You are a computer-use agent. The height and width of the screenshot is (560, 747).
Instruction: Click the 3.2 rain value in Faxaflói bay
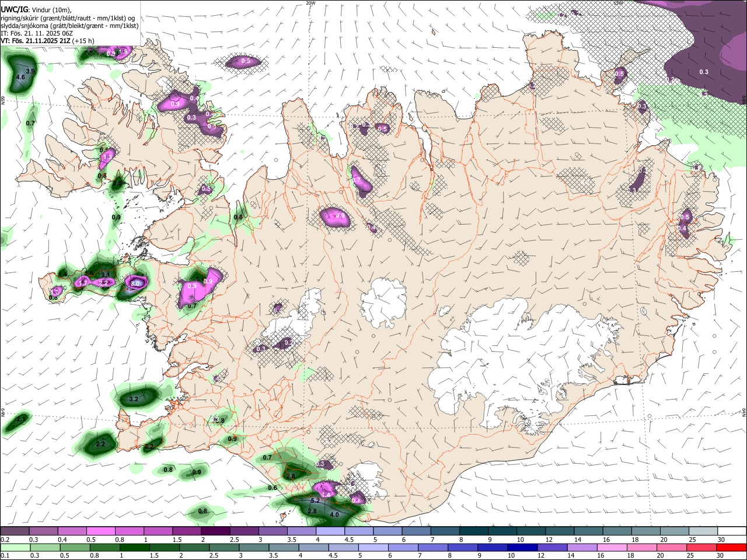[133, 399]
